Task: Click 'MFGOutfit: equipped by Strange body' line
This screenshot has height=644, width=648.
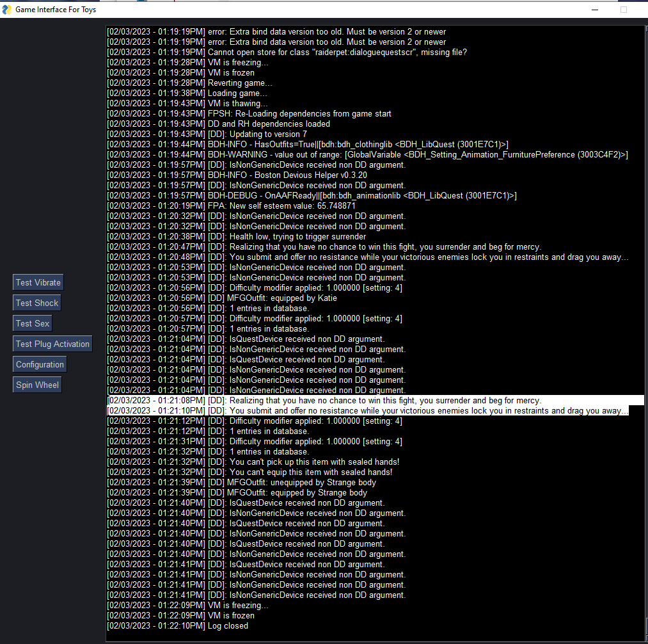Action: [237, 493]
